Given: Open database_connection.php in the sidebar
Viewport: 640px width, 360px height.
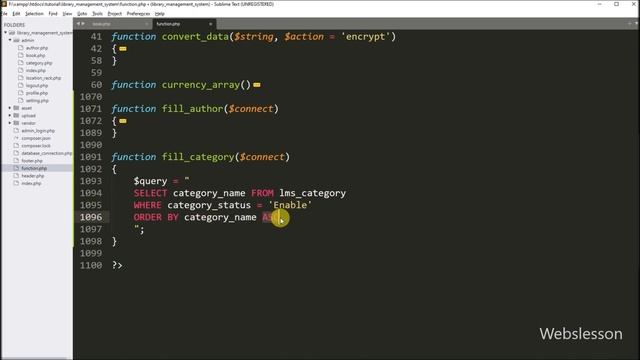Looking at the screenshot, I should point(47,153).
